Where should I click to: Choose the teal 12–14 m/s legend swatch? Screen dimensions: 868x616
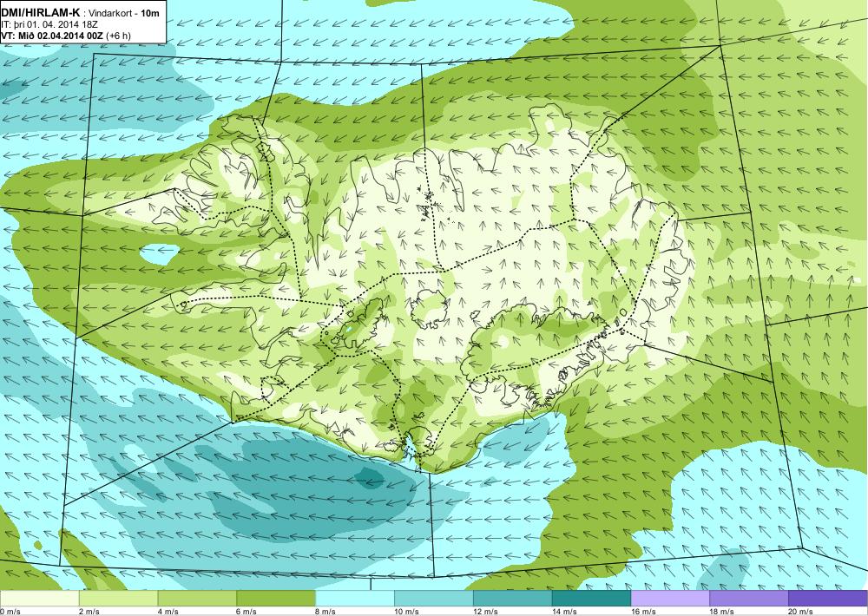(513, 599)
